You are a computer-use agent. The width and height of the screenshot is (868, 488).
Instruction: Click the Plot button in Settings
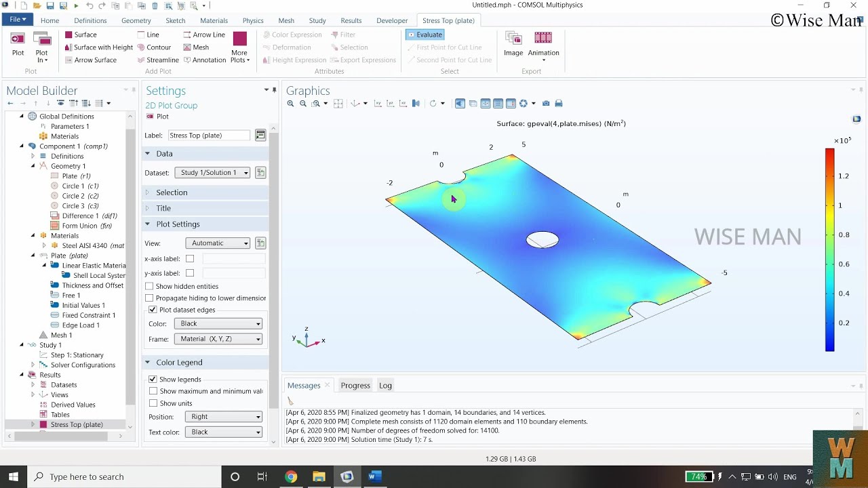click(157, 117)
